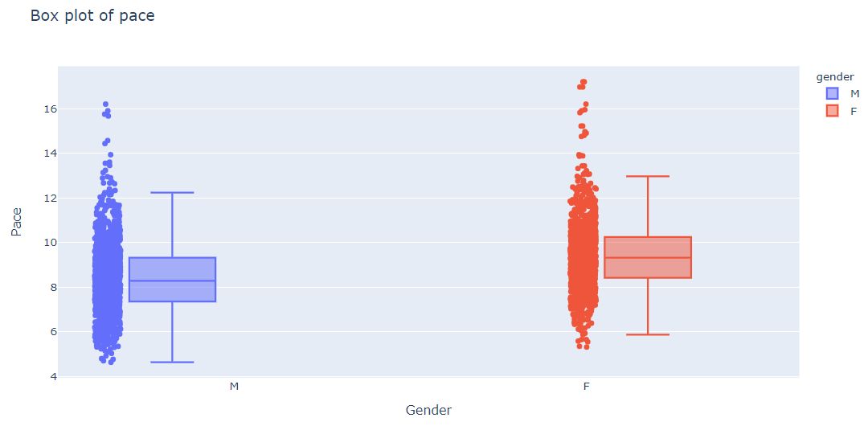This screenshot has height=426, width=868.
Task: Click the y-axis tick label 4
Action: 52,376
